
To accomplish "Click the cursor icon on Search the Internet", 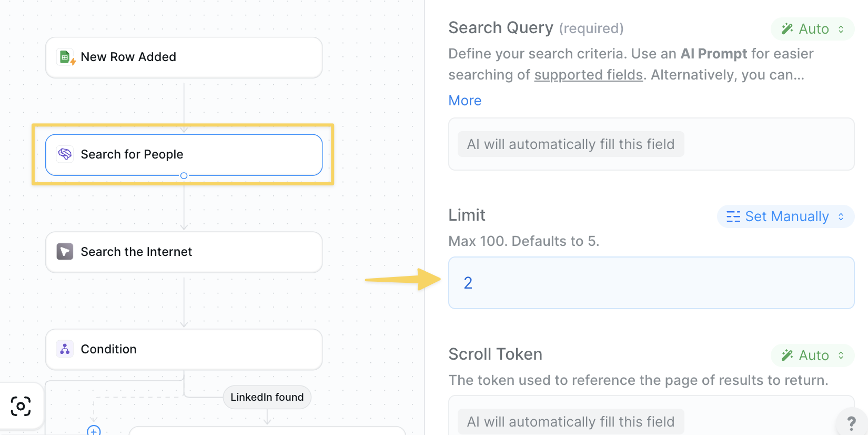I will tap(65, 252).
